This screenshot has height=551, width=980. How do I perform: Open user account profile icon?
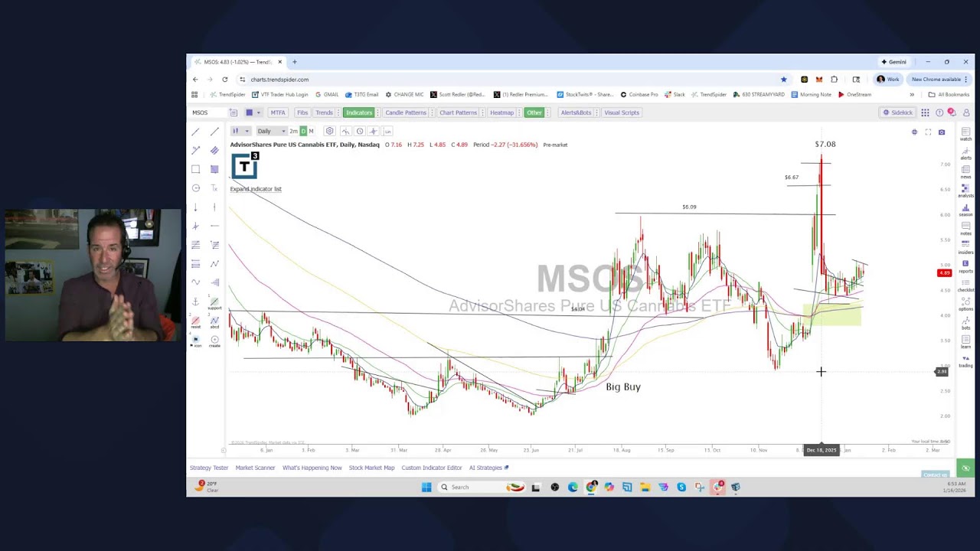coord(966,112)
